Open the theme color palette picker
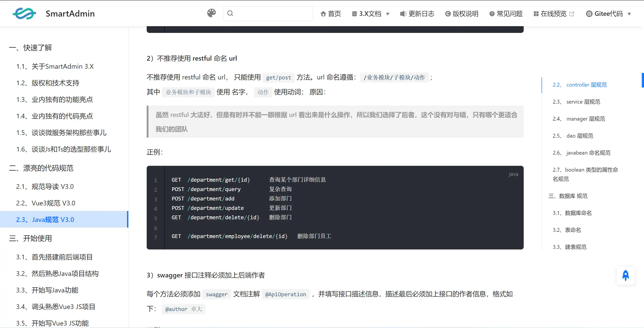 point(211,13)
